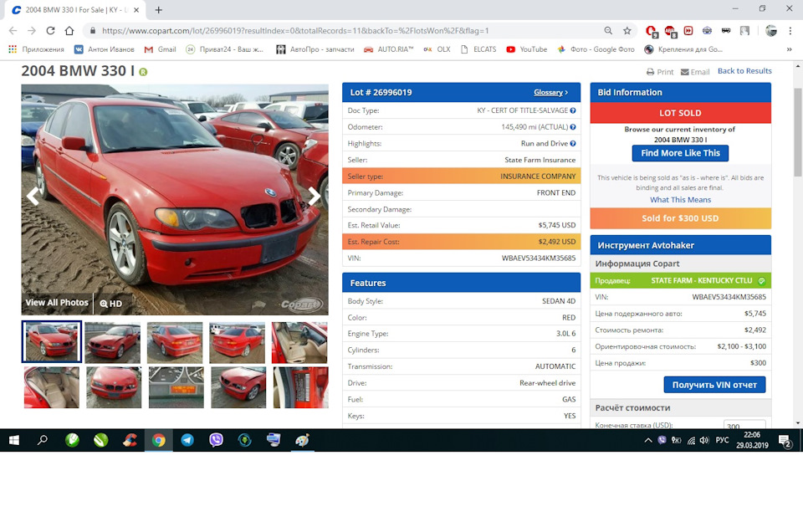This screenshot has width=803, height=532.
Task: Bookmark this page with the star icon
Action: click(x=627, y=31)
